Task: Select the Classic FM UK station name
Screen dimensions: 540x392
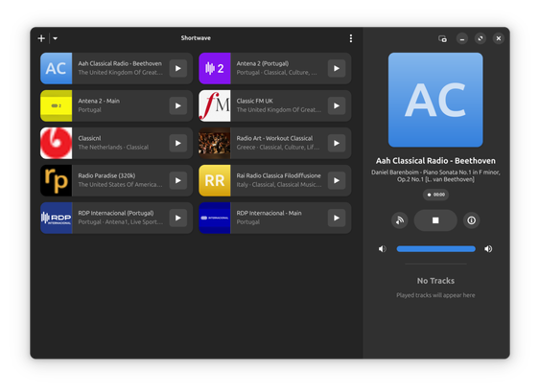Action: 254,101
